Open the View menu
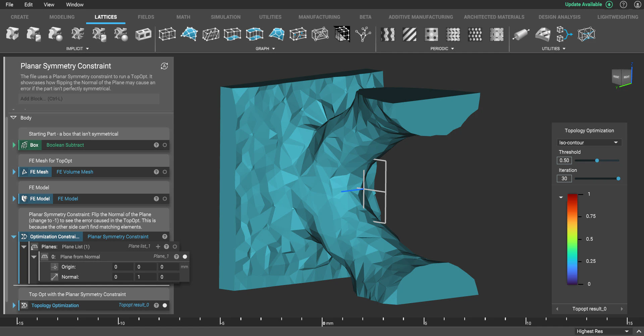The image size is (644, 336). click(x=49, y=4)
